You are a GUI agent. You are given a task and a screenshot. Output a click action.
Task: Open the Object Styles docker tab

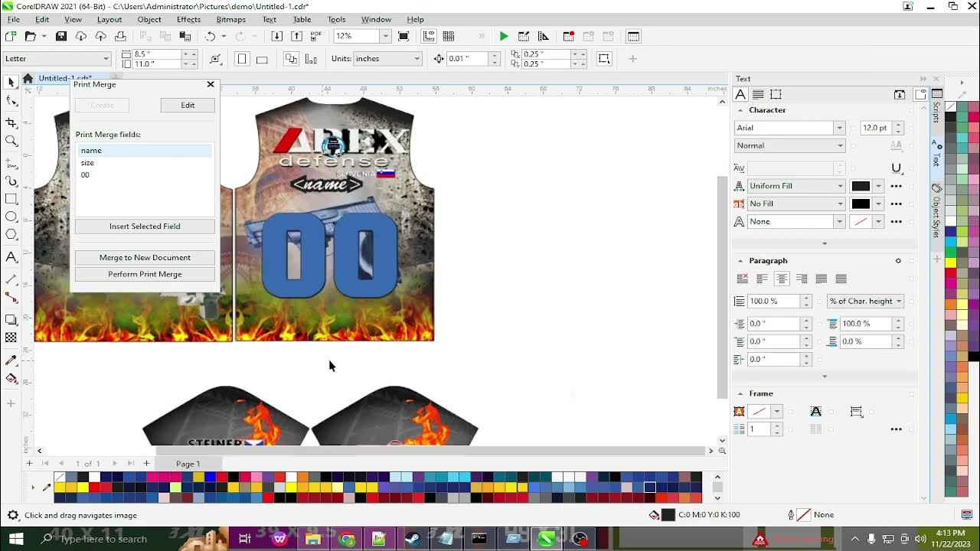pos(936,211)
